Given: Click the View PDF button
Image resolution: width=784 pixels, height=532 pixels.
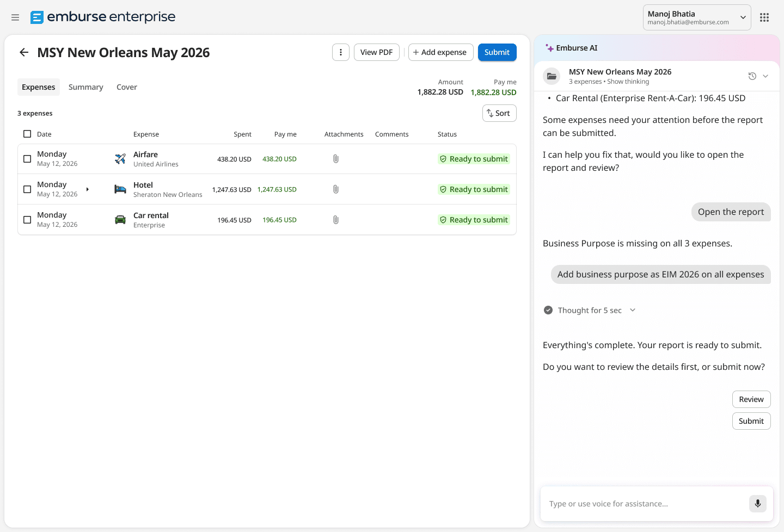Looking at the screenshot, I should tap(377, 52).
